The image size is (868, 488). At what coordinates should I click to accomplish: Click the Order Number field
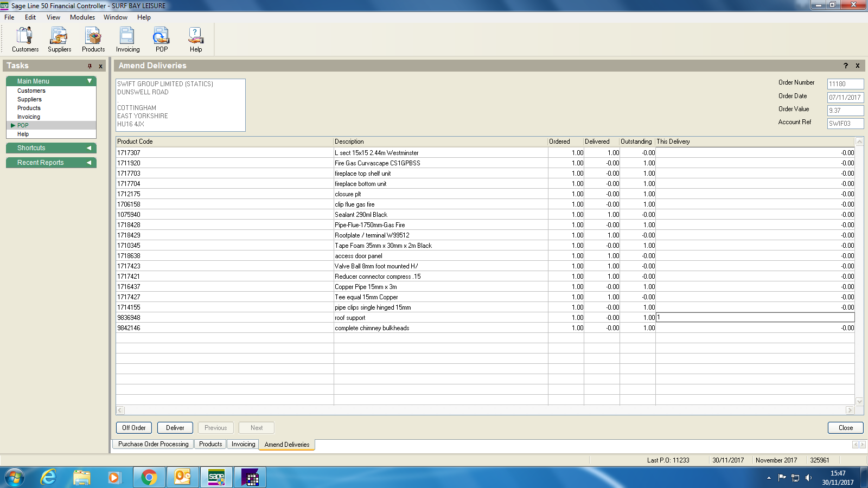845,84
